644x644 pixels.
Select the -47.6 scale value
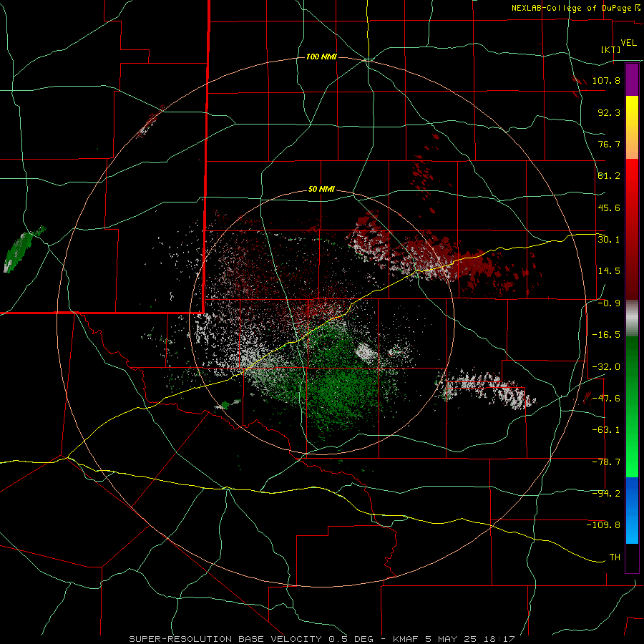[x=606, y=399]
